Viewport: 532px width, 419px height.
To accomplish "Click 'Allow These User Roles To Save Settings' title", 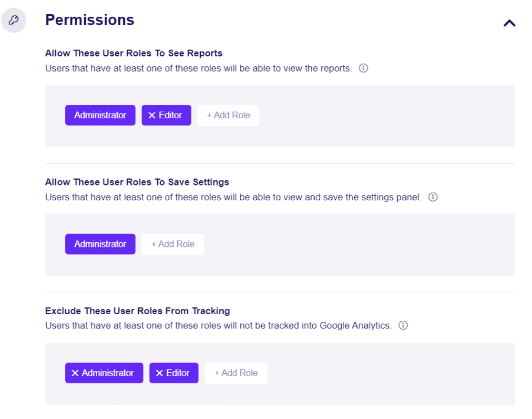I will pyautogui.click(x=137, y=182).
